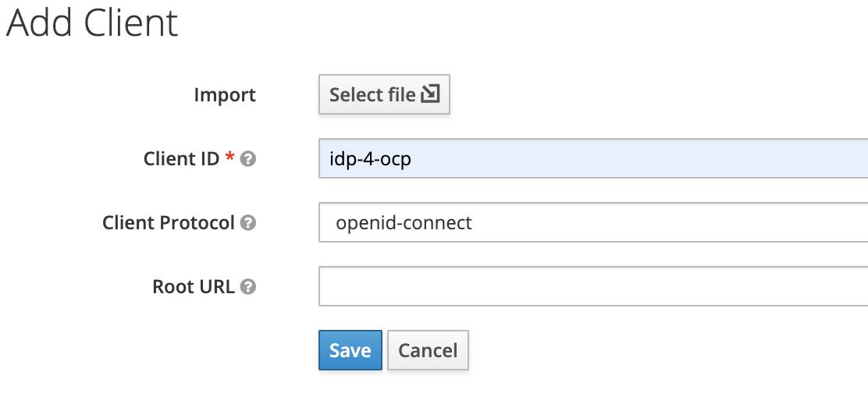Viewport: 868px width, 418px height.
Task: Click the Client ID label text
Action: [181, 159]
